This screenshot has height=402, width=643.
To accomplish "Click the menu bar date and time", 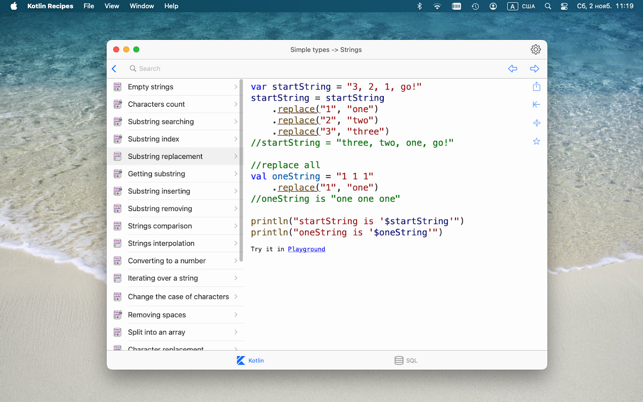I will (605, 6).
